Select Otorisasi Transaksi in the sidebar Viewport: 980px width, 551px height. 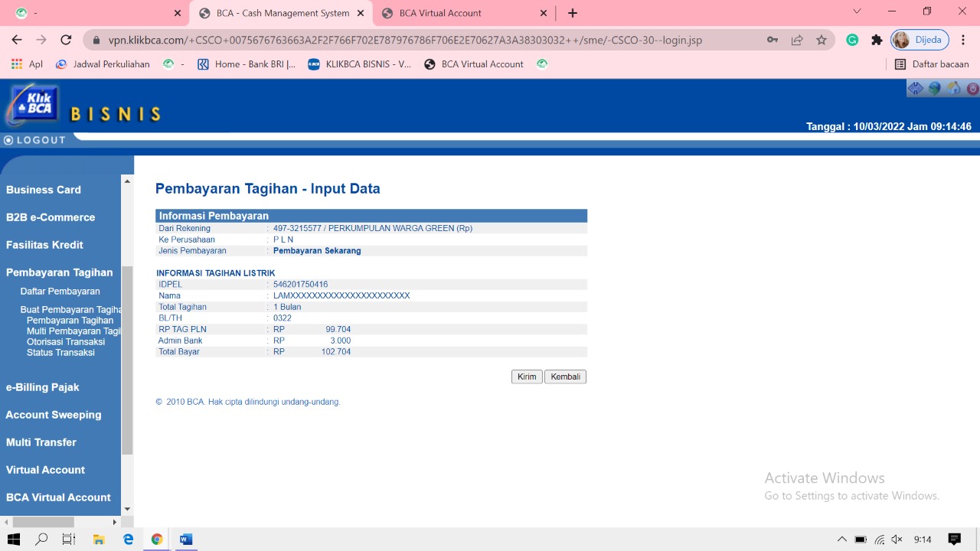click(66, 342)
